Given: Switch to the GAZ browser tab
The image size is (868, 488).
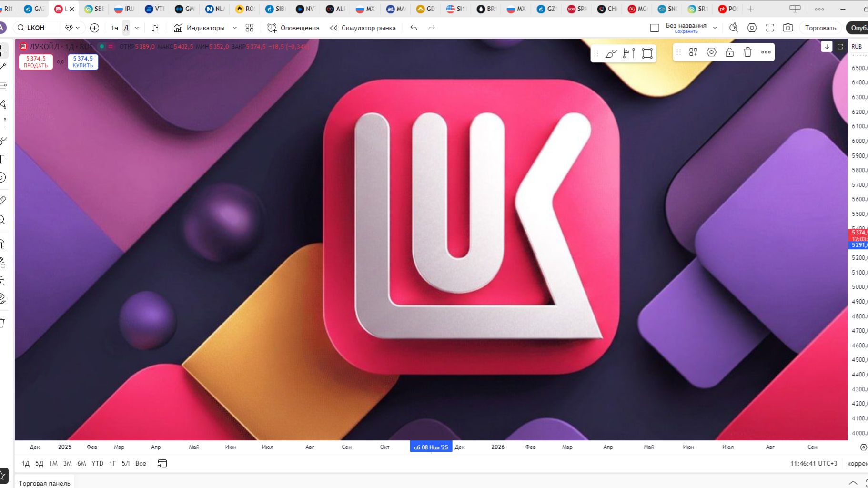Looking at the screenshot, I should pyautogui.click(x=34, y=9).
